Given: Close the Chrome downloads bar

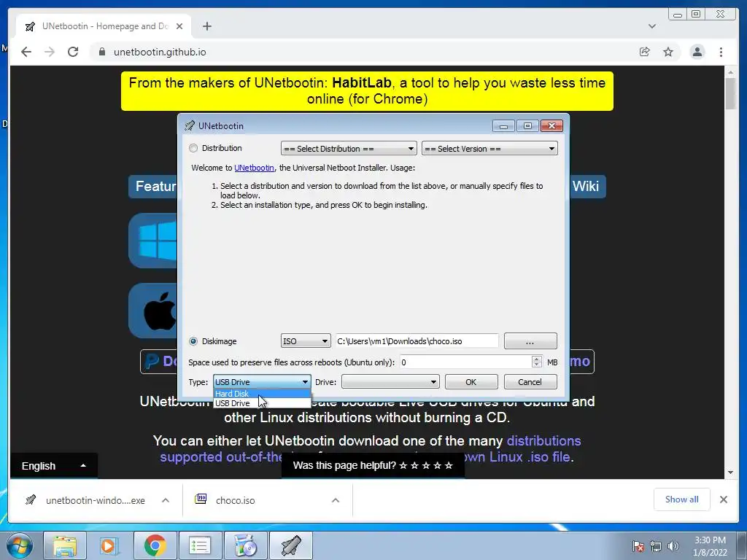Looking at the screenshot, I should coord(723,499).
